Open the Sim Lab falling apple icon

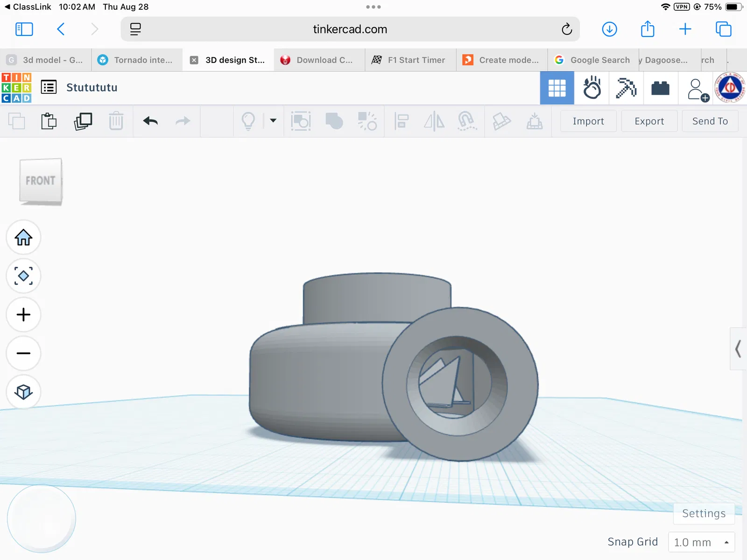592,88
